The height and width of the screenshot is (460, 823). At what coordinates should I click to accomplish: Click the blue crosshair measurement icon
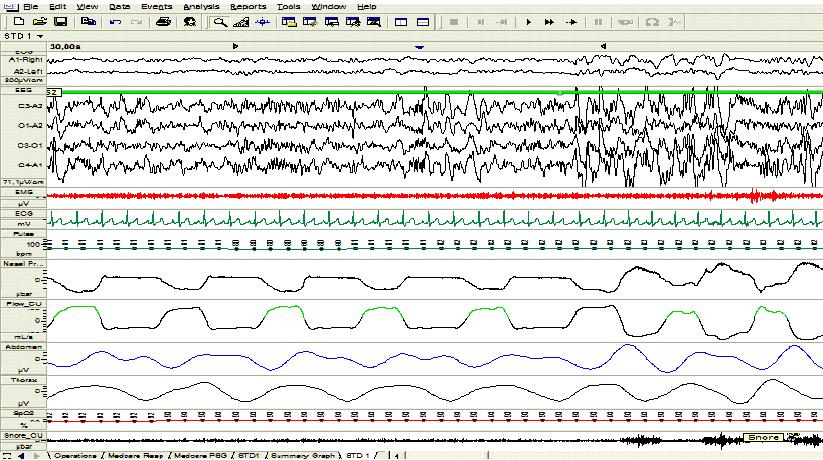pyautogui.click(x=262, y=22)
